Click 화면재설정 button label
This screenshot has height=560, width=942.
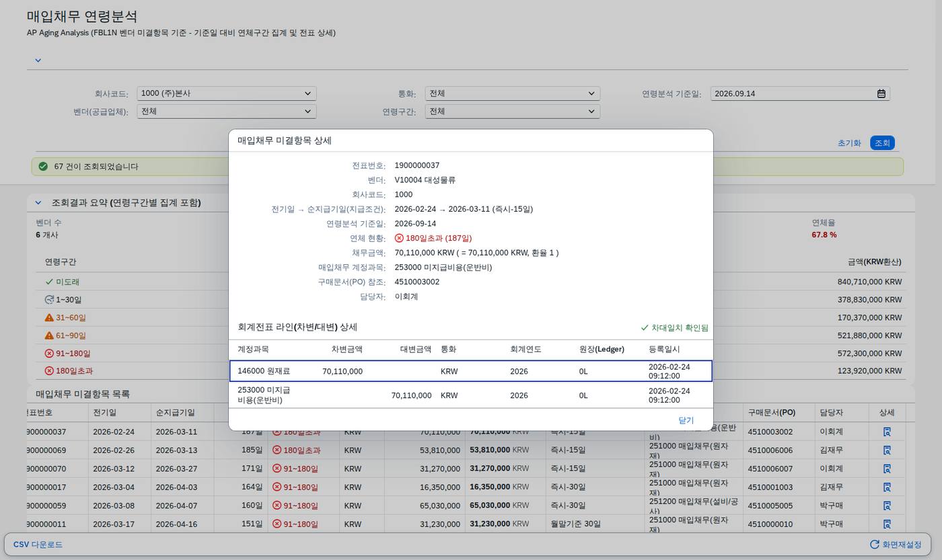pos(902,545)
